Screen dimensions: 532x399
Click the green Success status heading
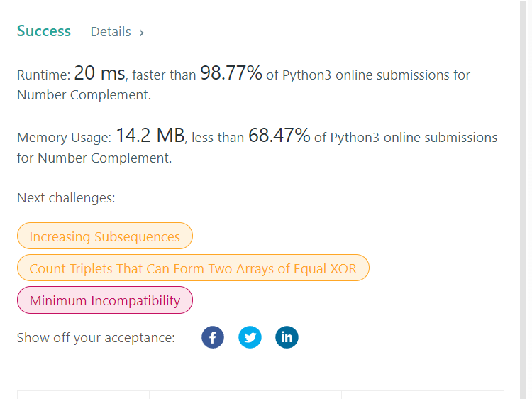click(44, 31)
